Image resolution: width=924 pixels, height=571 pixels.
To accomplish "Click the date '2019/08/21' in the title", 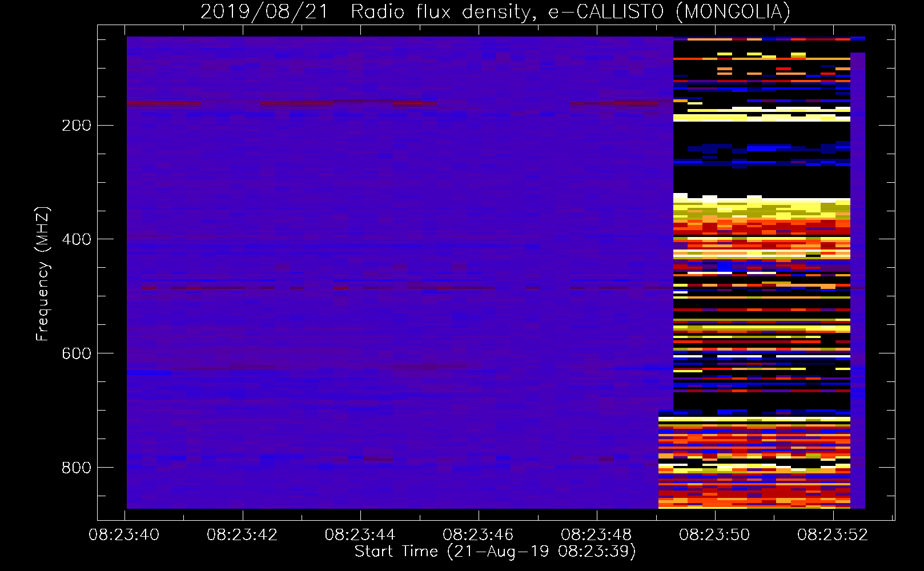I will tap(264, 11).
